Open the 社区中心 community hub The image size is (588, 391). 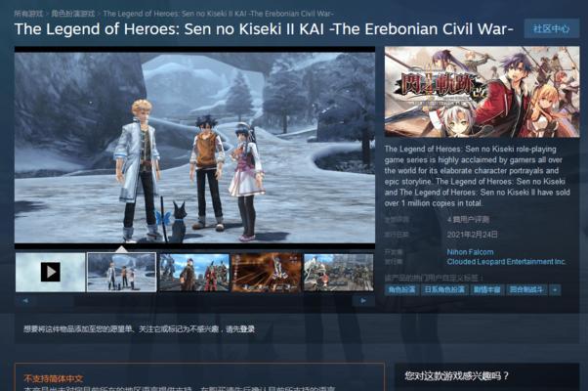click(551, 29)
